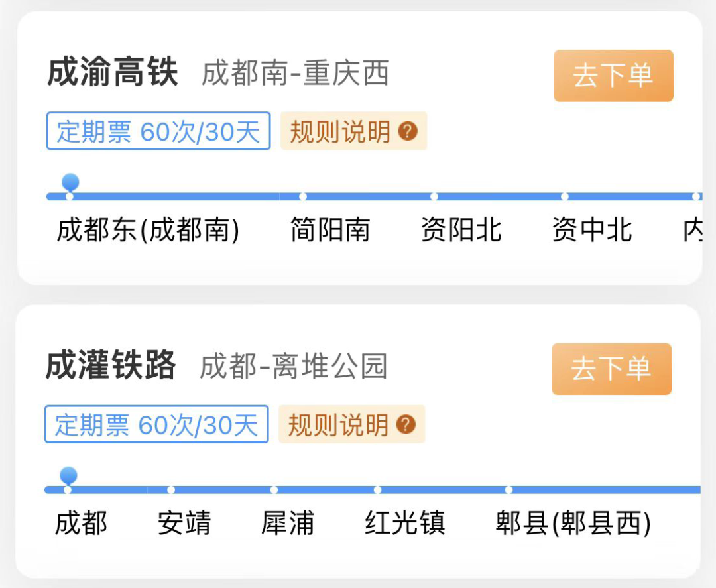Click the blue location pin above 成都东(成都南)
The height and width of the screenshot is (588, 716).
tap(70, 182)
